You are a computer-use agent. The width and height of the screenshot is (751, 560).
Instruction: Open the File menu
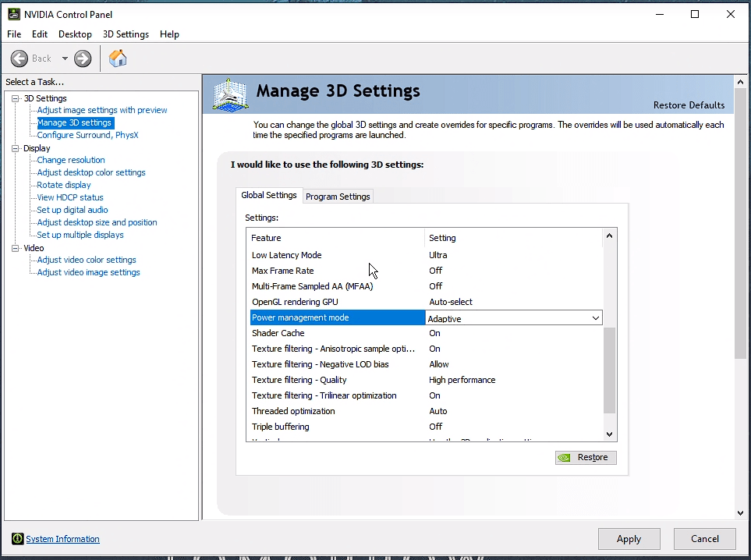coord(14,34)
